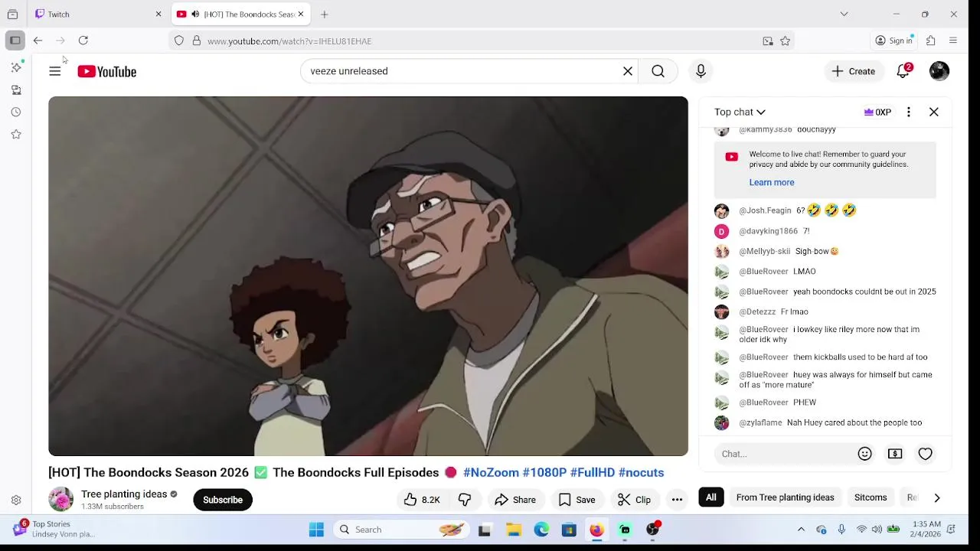The height and width of the screenshot is (551, 980).
Task: Click the Firefox Sign in button
Action: tap(893, 41)
